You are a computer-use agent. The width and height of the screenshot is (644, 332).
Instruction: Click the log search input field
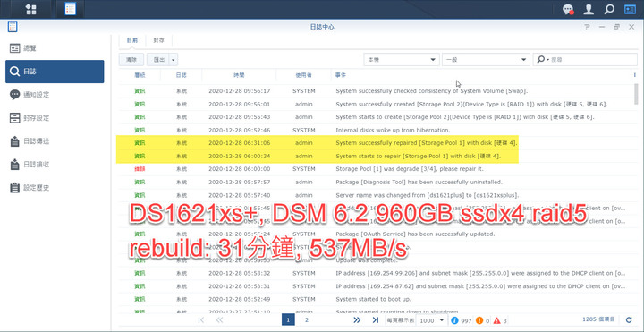point(594,60)
